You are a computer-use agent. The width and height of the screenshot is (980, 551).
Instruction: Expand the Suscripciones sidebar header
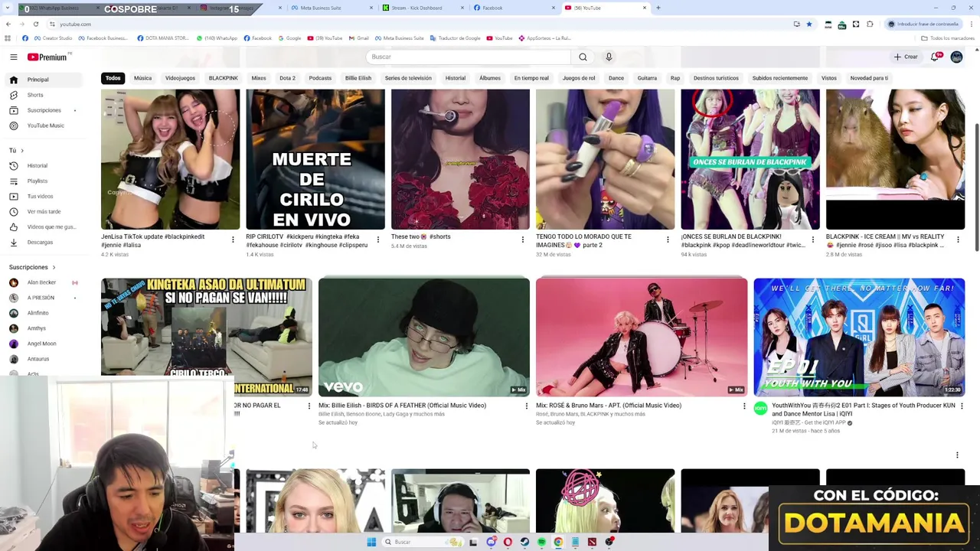pos(31,267)
